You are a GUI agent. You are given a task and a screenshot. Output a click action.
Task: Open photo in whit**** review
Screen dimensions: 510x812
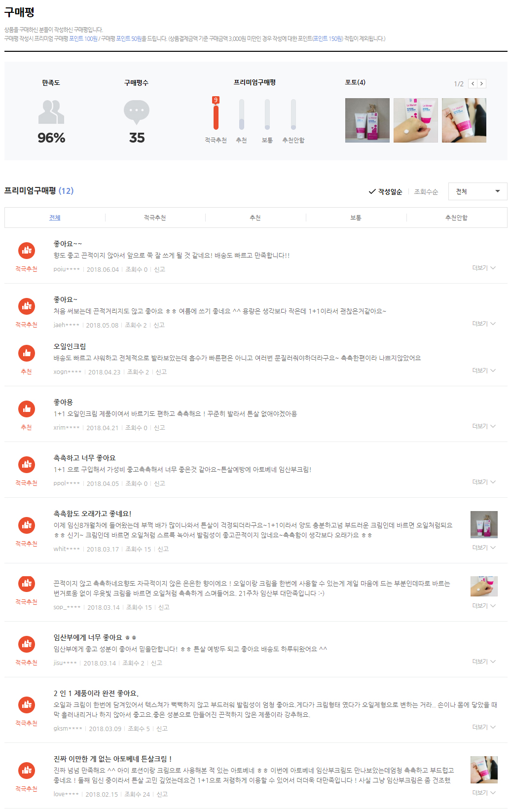coord(484,524)
